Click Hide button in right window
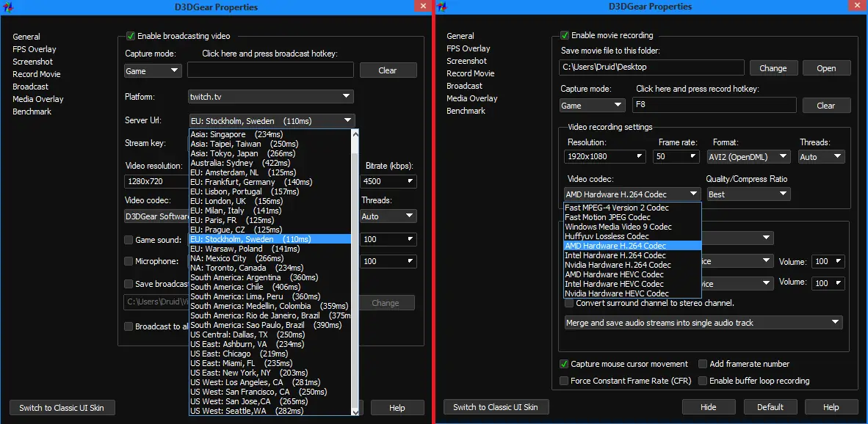 click(x=709, y=407)
